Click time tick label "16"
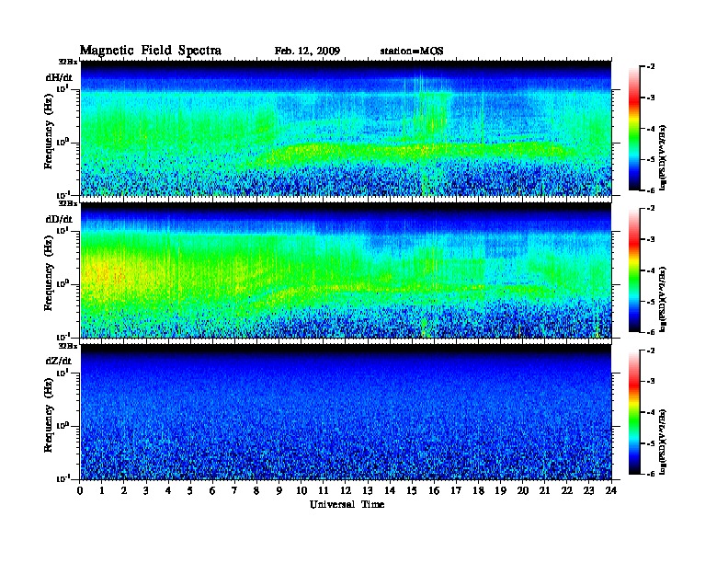728x563 pixels. 434,490
